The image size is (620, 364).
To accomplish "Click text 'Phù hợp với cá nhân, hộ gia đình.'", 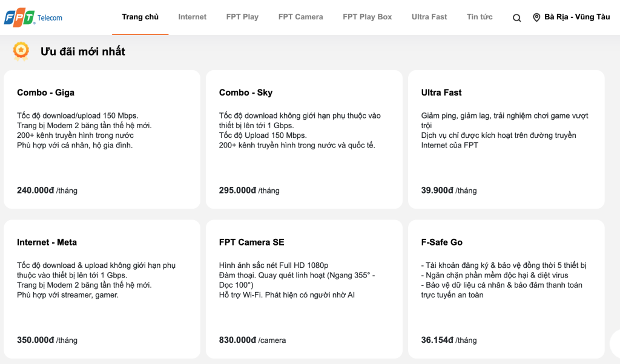I will pyautogui.click(x=74, y=145).
